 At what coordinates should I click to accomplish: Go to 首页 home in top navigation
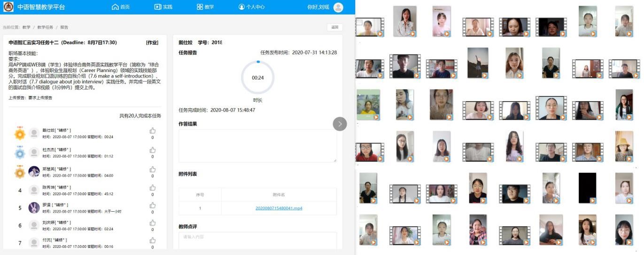pos(120,7)
